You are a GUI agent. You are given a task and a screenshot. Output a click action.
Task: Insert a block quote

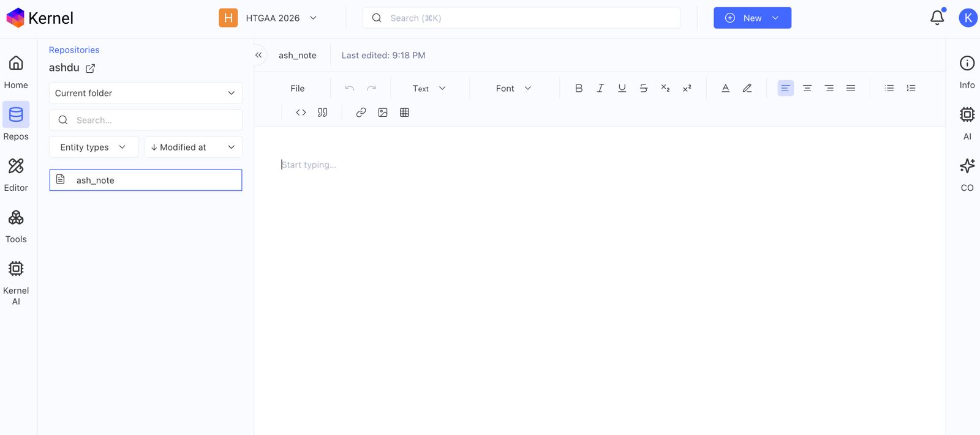pos(323,113)
